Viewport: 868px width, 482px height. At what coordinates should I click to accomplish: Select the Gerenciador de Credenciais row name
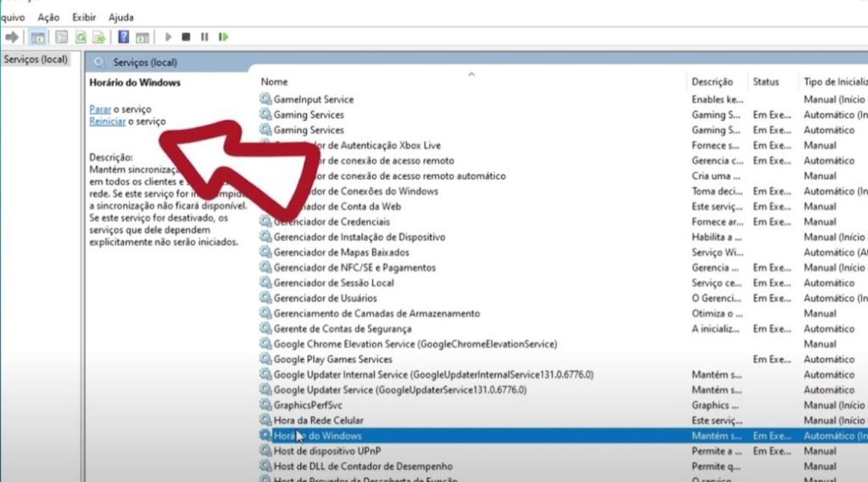coord(331,222)
